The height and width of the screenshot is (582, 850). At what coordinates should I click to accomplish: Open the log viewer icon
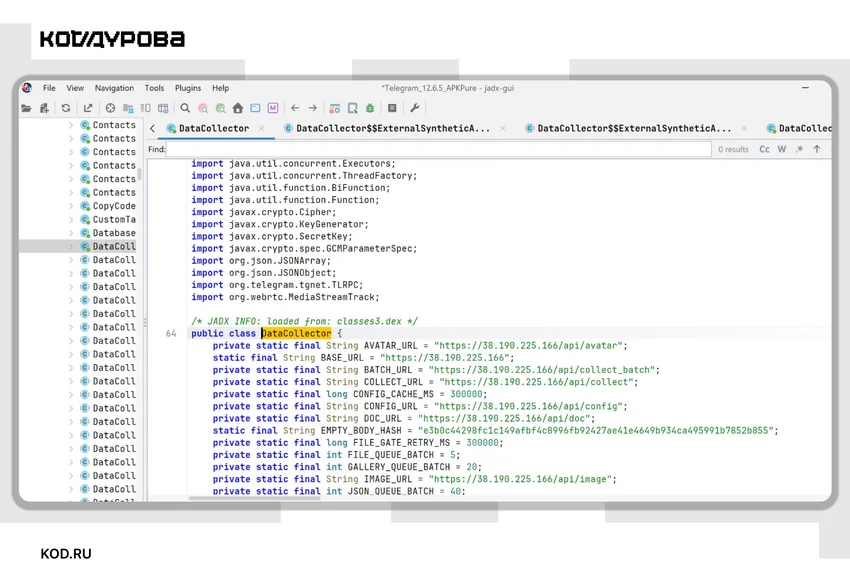[392, 108]
